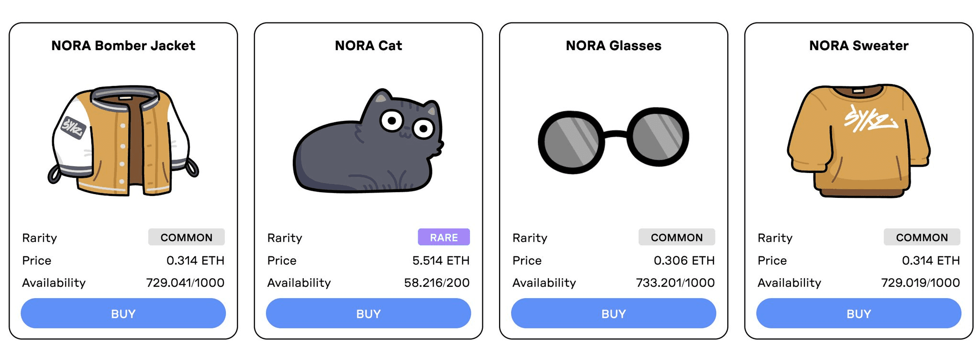This screenshot has height=346, width=980.
Task: Select the NORA Cat title
Action: coord(368,45)
